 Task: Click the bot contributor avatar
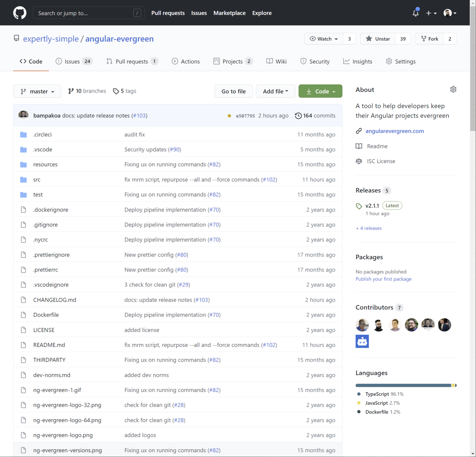(x=362, y=341)
